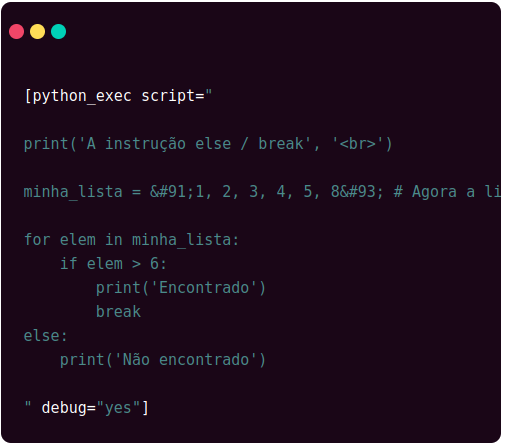This screenshot has height=444, width=505.
Task: Click the yellow minimize dot
Action: pyautogui.click(x=37, y=32)
